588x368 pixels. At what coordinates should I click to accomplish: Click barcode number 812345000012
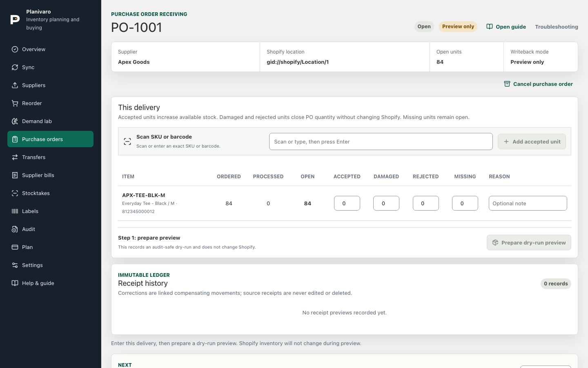[x=138, y=211]
